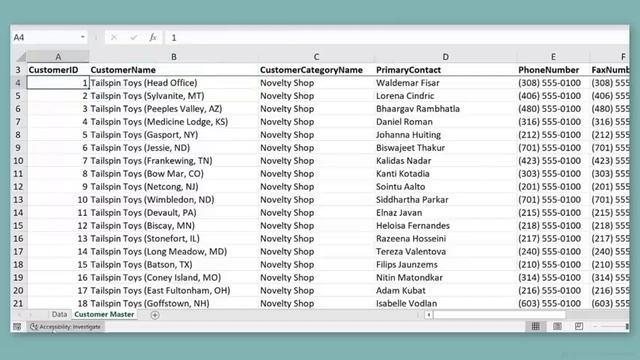Select cell Tailspin Toys (Sylvanite, MT)
Screen dimensions: 640x360
pyautogui.click(x=173, y=96)
